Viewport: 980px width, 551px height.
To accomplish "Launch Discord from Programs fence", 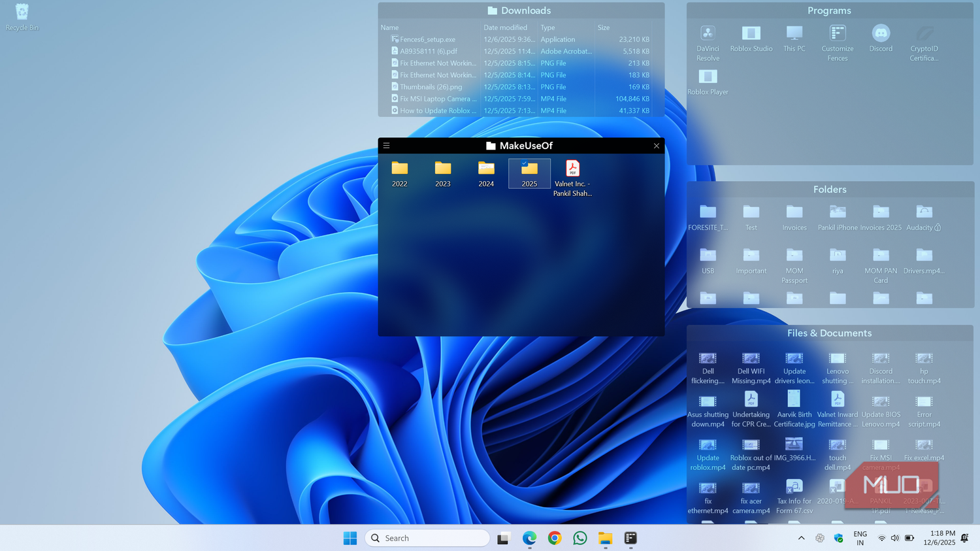I will 881,39.
